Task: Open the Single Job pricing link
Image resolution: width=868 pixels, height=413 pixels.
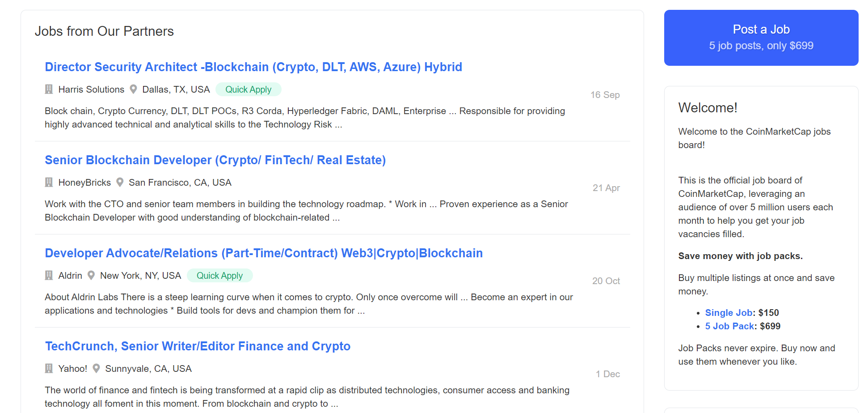Action: tap(729, 312)
